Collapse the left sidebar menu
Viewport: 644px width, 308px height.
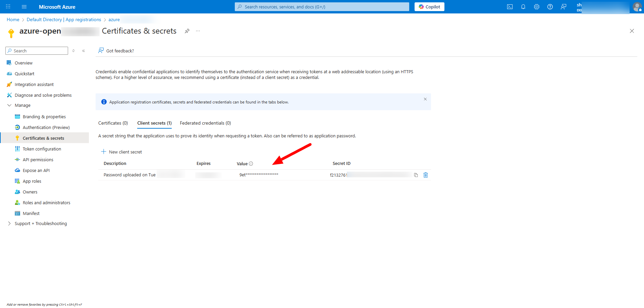pyautogui.click(x=84, y=51)
